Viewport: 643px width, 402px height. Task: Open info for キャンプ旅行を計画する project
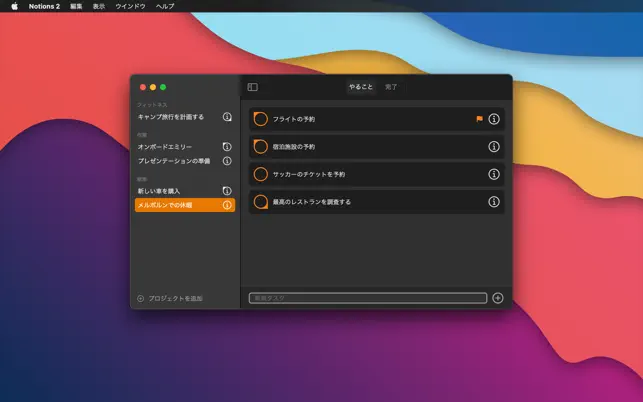coord(227,117)
